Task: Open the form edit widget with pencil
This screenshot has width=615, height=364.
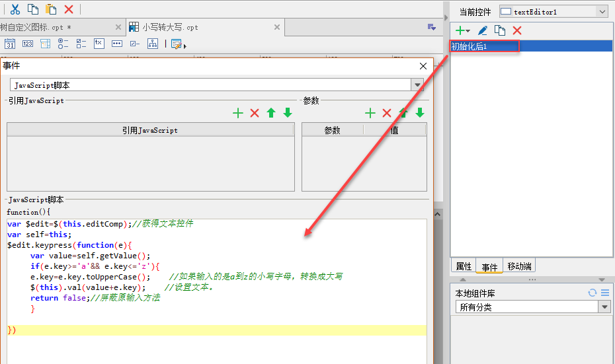Action: [177, 44]
